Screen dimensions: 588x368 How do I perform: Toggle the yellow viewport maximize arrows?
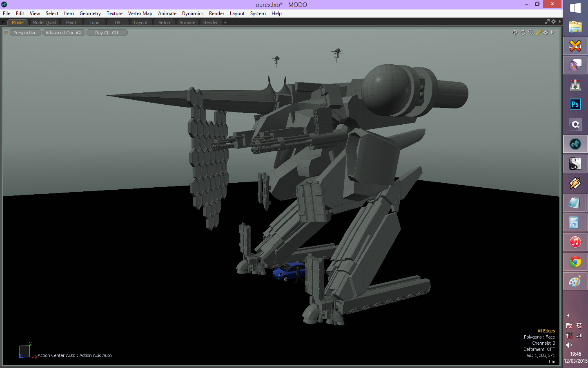(x=539, y=32)
